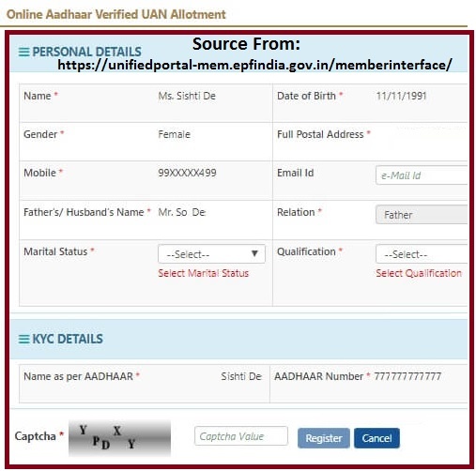The image size is (476, 471).
Task: Click the hamburger icon beside PERSONAL DETAILS
Action: coord(24,52)
